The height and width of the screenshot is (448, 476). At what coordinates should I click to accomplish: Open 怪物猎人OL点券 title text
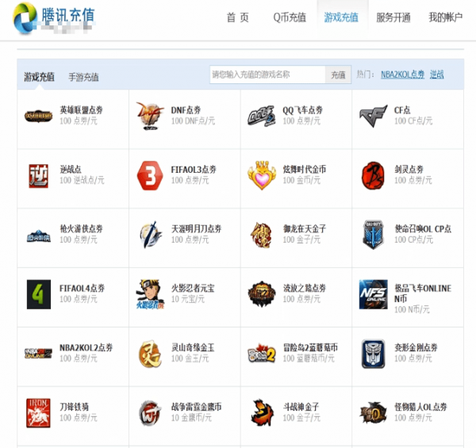[420, 407]
